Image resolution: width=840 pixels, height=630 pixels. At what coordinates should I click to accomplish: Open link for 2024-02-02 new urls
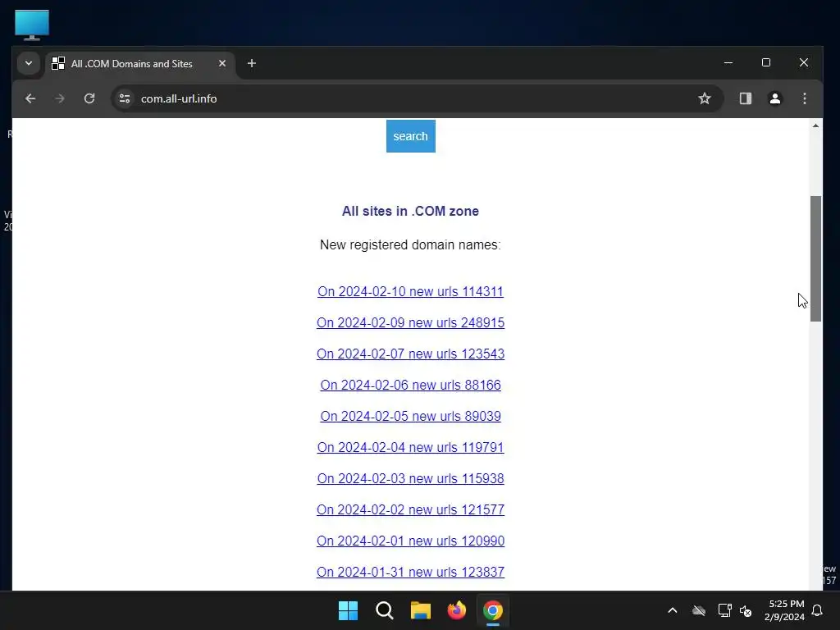[x=410, y=509]
